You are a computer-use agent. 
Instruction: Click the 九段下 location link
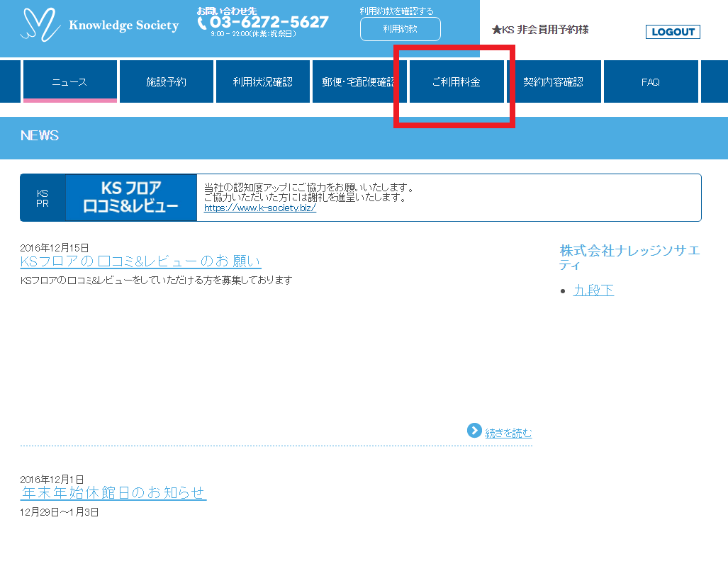pos(593,290)
